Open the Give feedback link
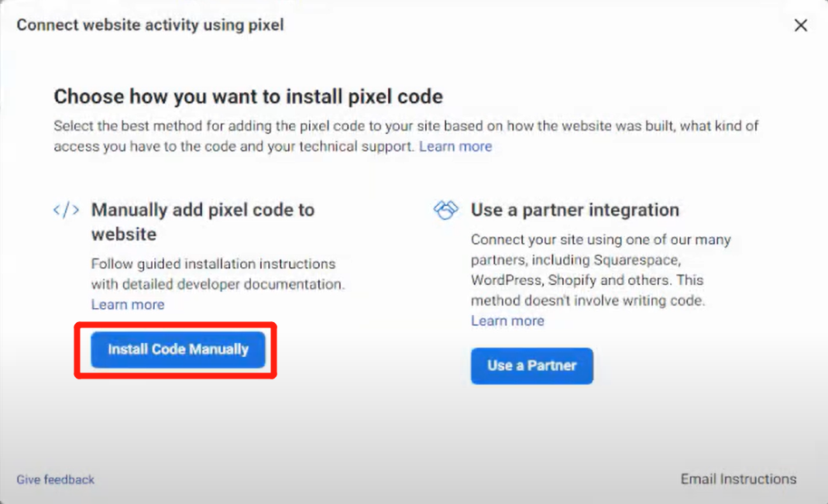Viewport: 828px width, 504px height. (x=56, y=480)
